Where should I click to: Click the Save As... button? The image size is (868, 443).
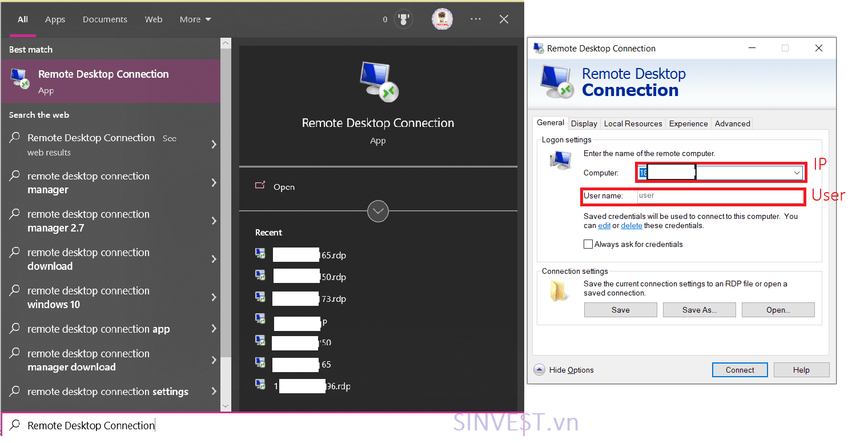(700, 310)
